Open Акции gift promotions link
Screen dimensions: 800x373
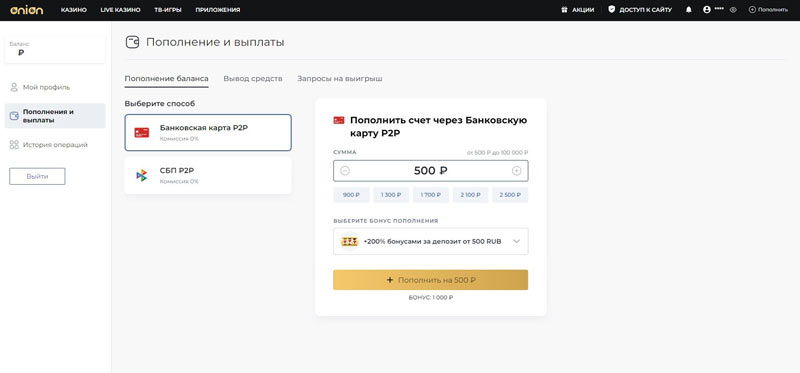click(x=578, y=10)
